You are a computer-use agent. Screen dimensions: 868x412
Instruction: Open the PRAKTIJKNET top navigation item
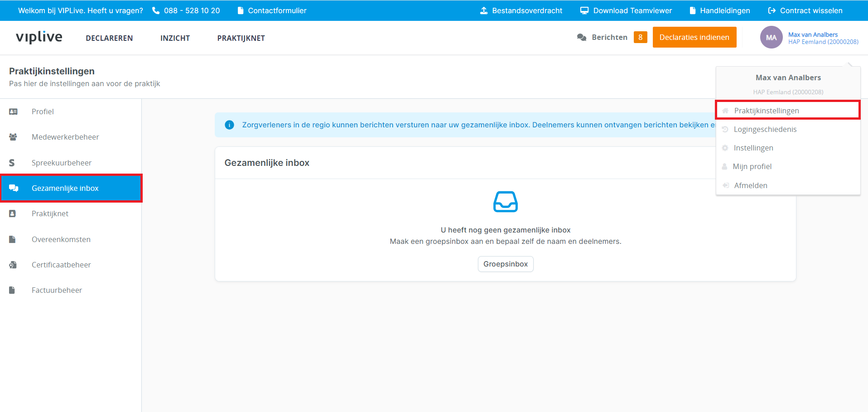pos(241,38)
